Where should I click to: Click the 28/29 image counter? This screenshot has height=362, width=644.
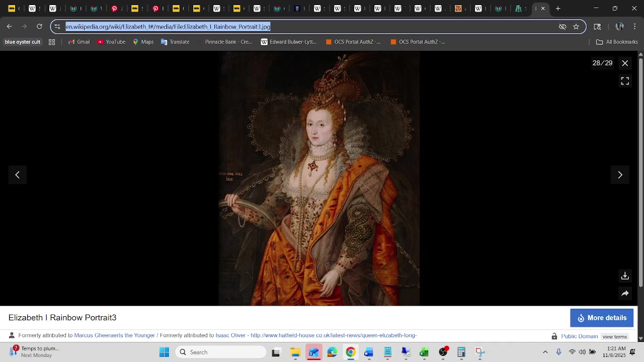coord(602,63)
